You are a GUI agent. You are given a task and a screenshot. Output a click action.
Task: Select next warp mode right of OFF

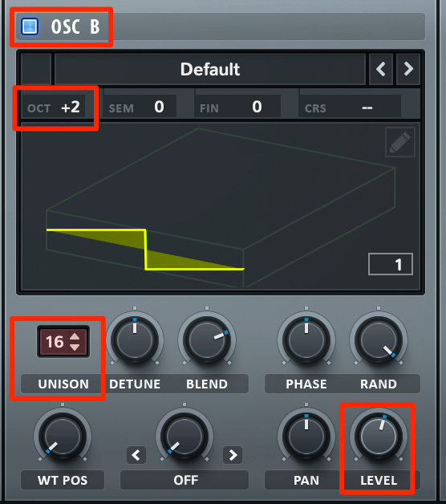[233, 455]
